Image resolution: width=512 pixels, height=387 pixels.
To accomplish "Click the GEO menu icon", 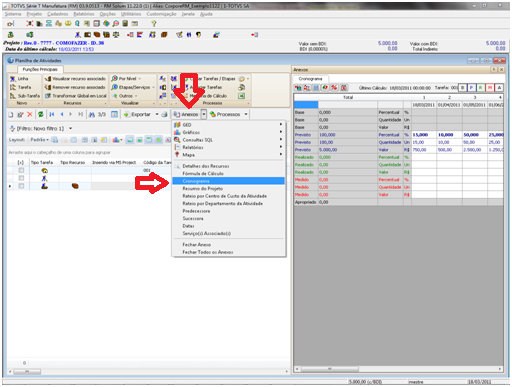I will tap(177, 125).
